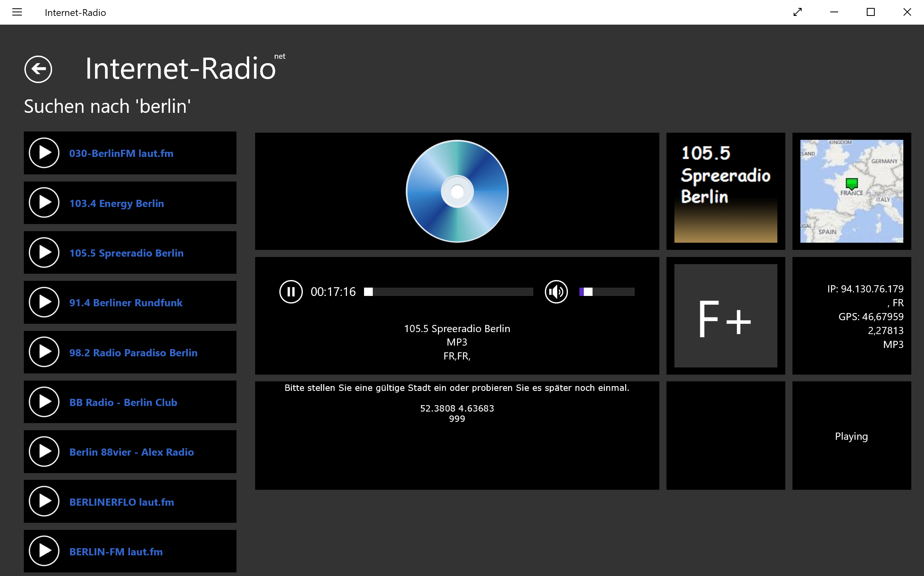Click play icon beside 105.5 Spreeradio Berlin
Image resolution: width=924 pixels, height=576 pixels.
coord(44,253)
